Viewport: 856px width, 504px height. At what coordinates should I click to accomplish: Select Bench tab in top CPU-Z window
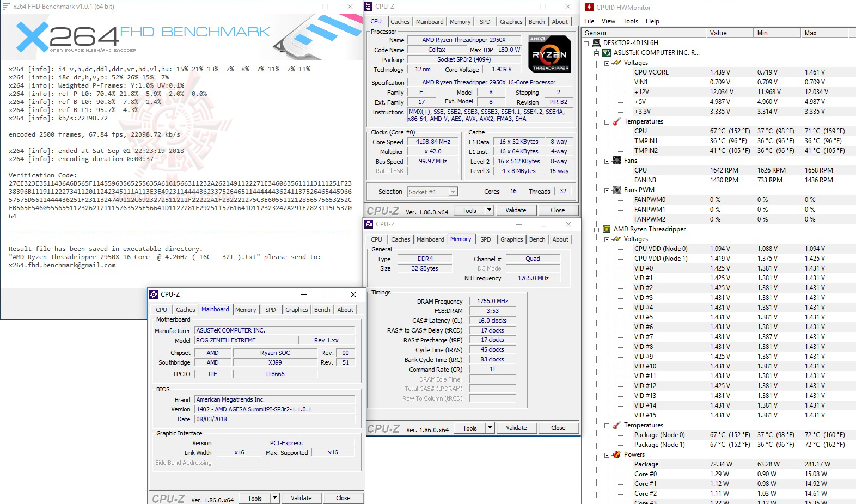(537, 22)
